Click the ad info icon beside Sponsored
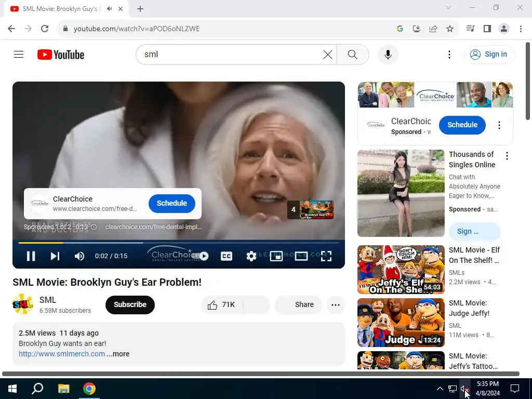Viewport: 532px width, 399px height. tap(94, 227)
